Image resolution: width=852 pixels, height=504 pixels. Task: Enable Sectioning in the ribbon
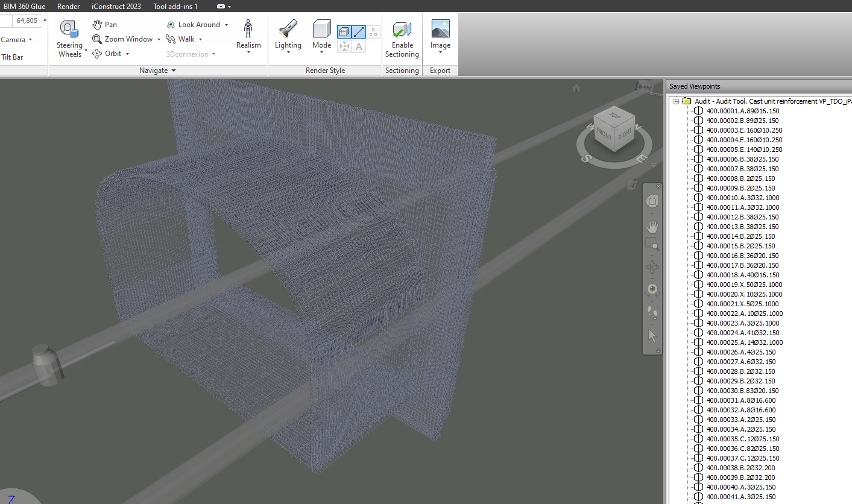coord(402,36)
